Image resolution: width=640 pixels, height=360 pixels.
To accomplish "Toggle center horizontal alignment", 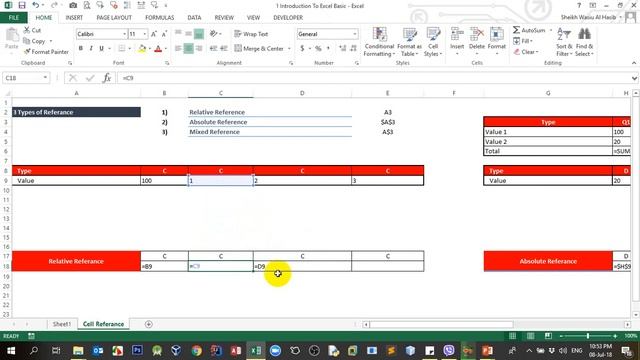I will click(189, 49).
